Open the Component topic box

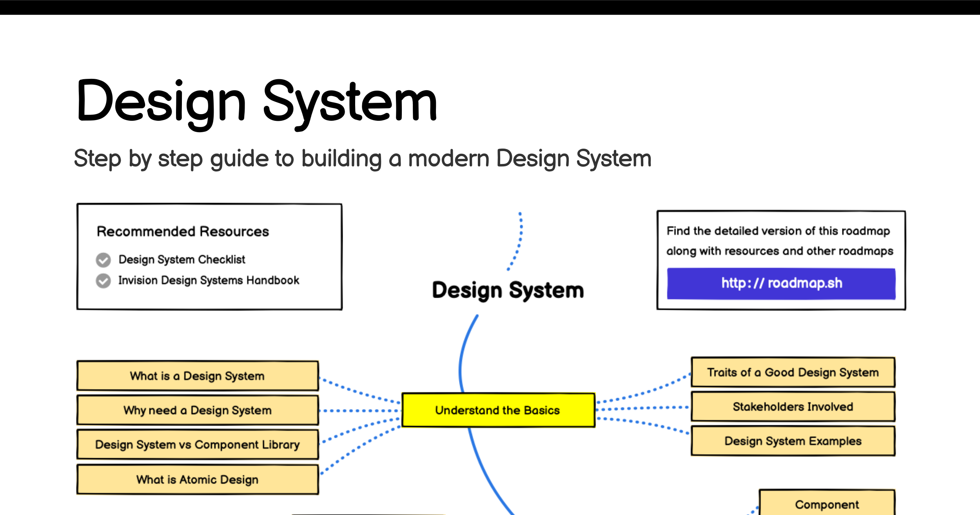[827, 502]
